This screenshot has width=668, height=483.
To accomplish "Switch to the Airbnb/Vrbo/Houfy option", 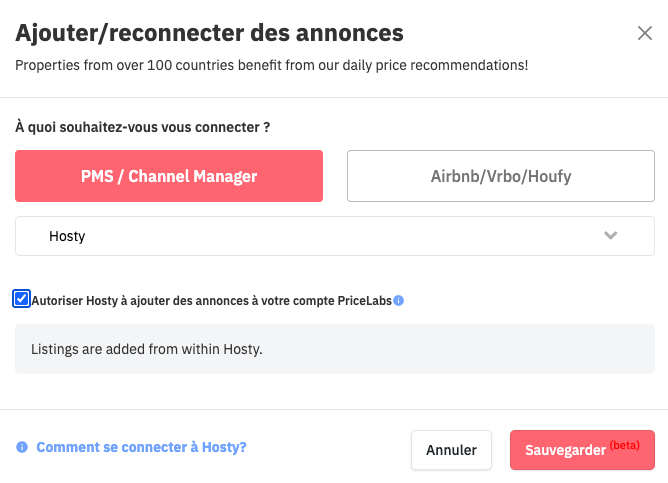I will click(500, 176).
